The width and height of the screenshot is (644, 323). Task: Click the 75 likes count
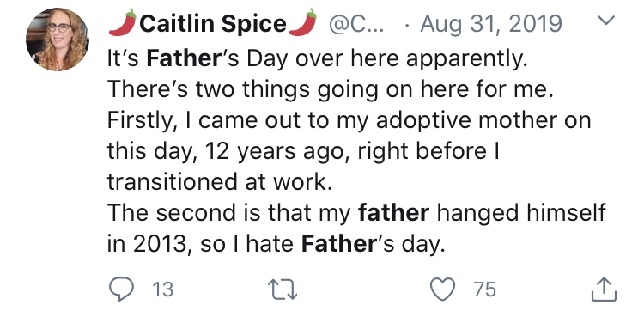coord(484,289)
